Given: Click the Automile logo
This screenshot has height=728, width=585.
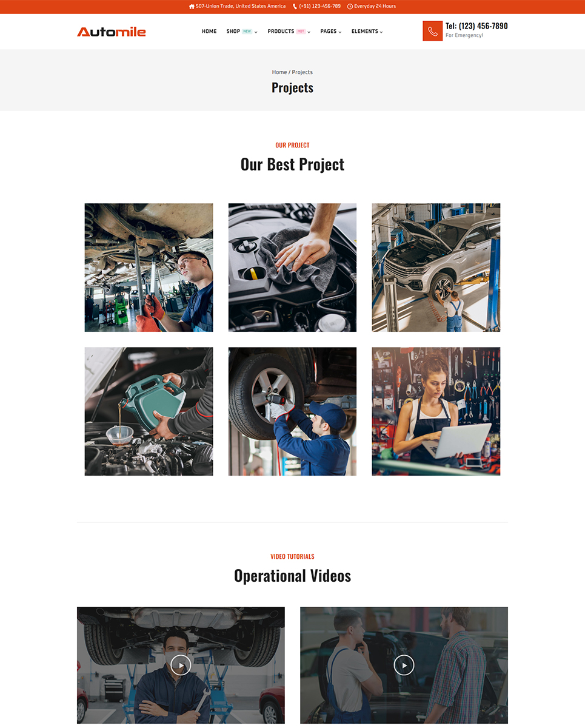Looking at the screenshot, I should click(112, 32).
